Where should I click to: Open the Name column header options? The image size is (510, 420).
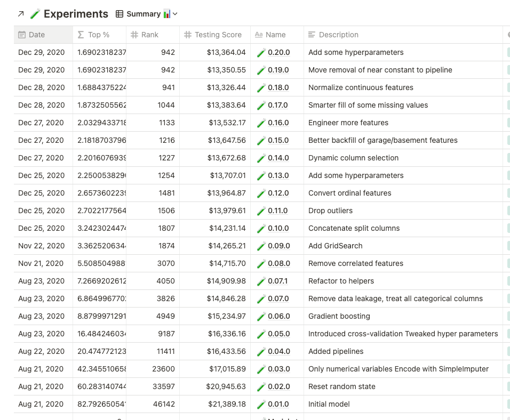tap(277, 35)
